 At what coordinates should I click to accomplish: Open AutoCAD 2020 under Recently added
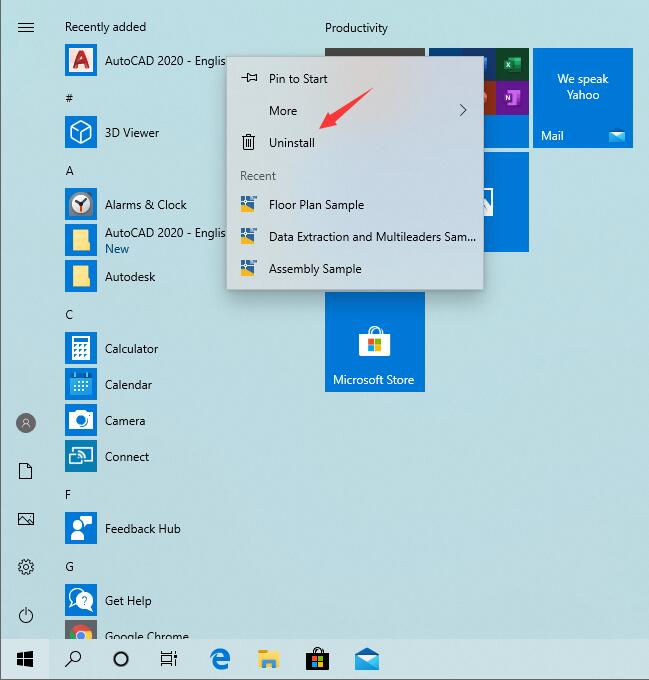tap(145, 60)
